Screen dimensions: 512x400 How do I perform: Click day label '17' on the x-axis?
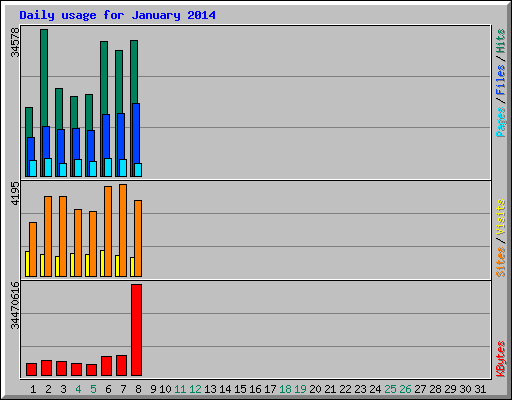point(270,389)
